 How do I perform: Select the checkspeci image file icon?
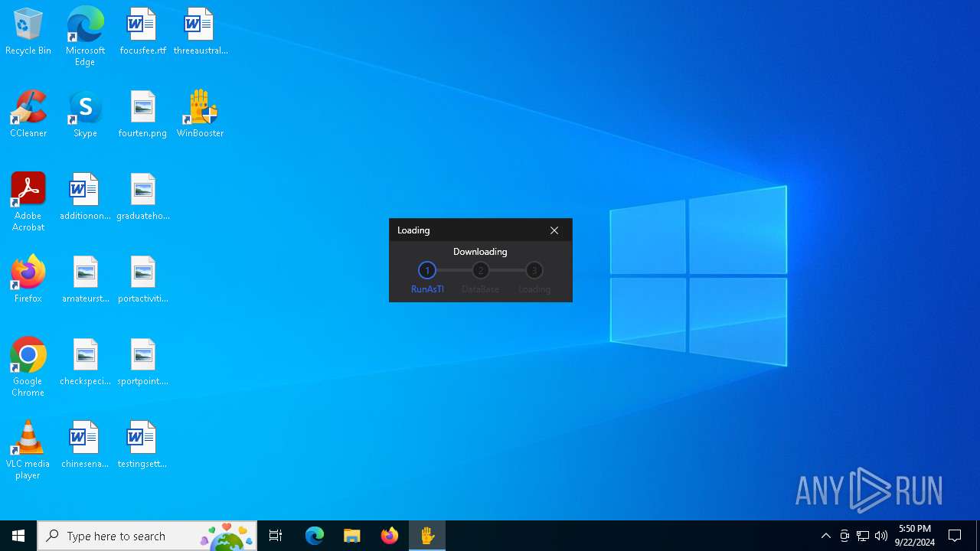click(85, 363)
